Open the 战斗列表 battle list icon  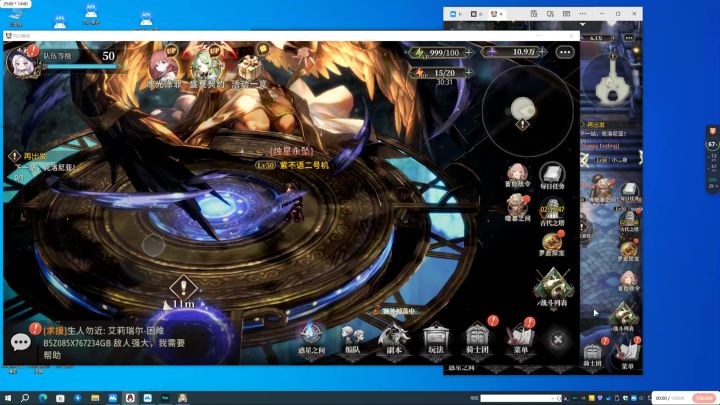click(x=553, y=288)
